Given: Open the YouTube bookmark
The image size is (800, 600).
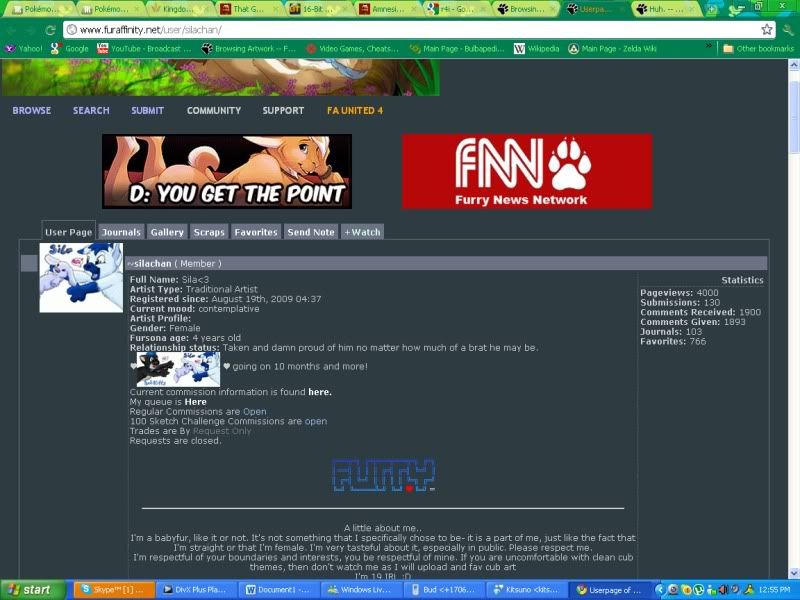Looking at the screenshot, I should (x=144, y=48).
